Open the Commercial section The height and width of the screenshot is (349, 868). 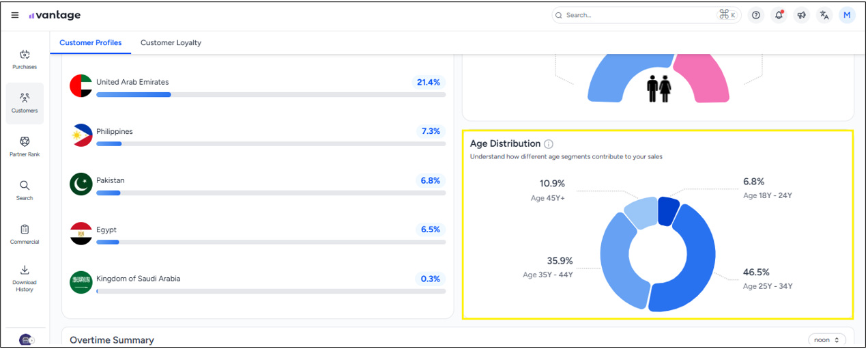(25, 234)
